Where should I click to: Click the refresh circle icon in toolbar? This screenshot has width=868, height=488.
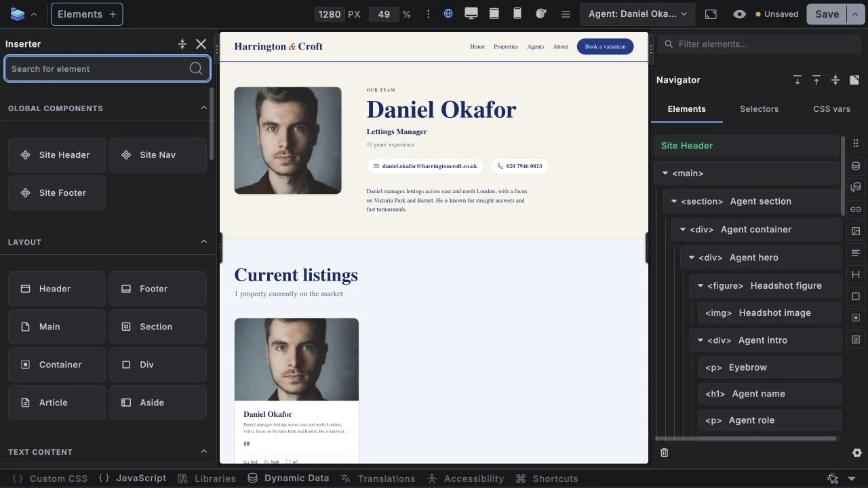click(x=540, y=14)
